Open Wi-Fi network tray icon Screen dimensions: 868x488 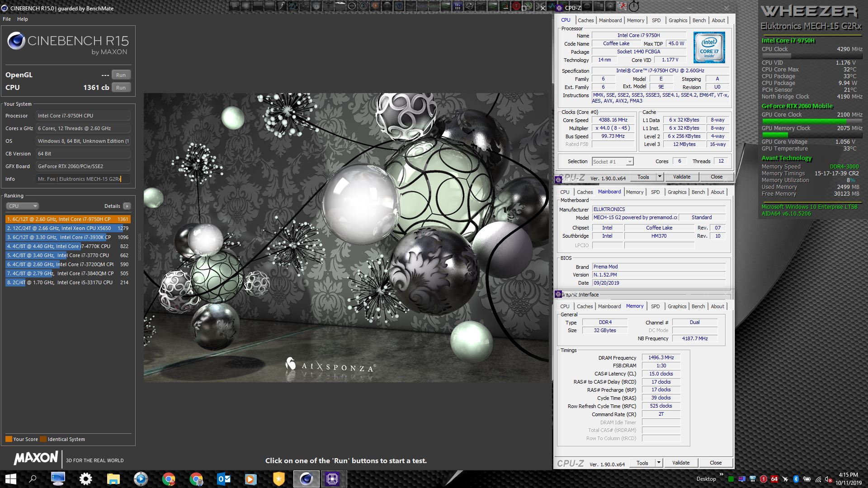[819, 479]
